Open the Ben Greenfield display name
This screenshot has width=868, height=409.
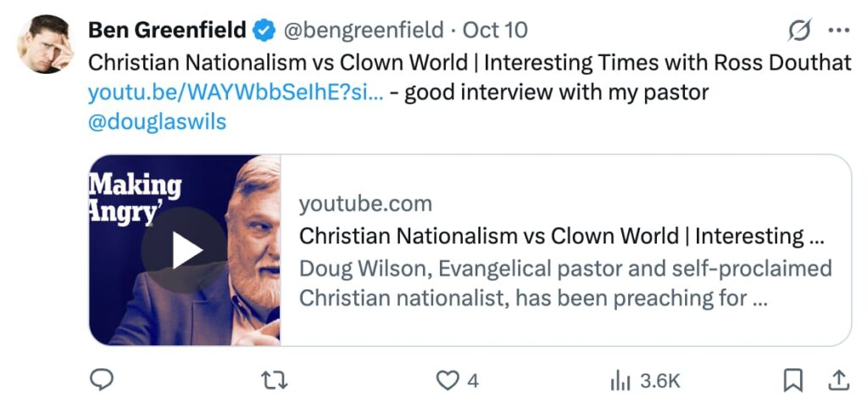166,31
